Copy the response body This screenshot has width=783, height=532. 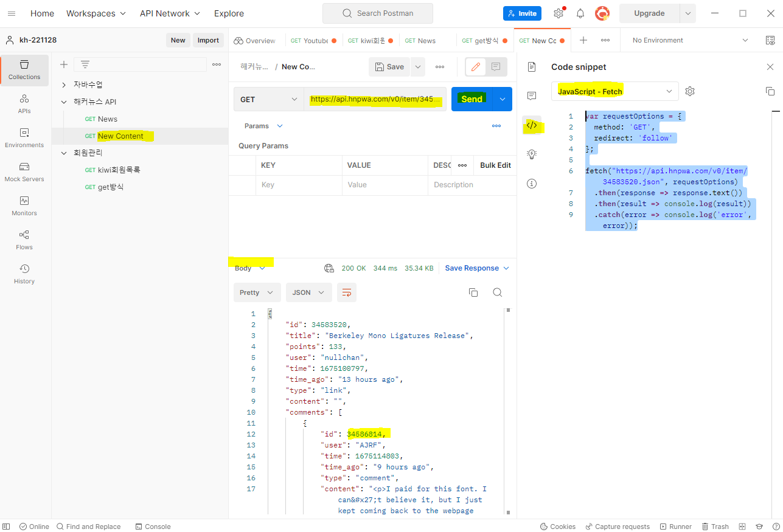point(473,292)
